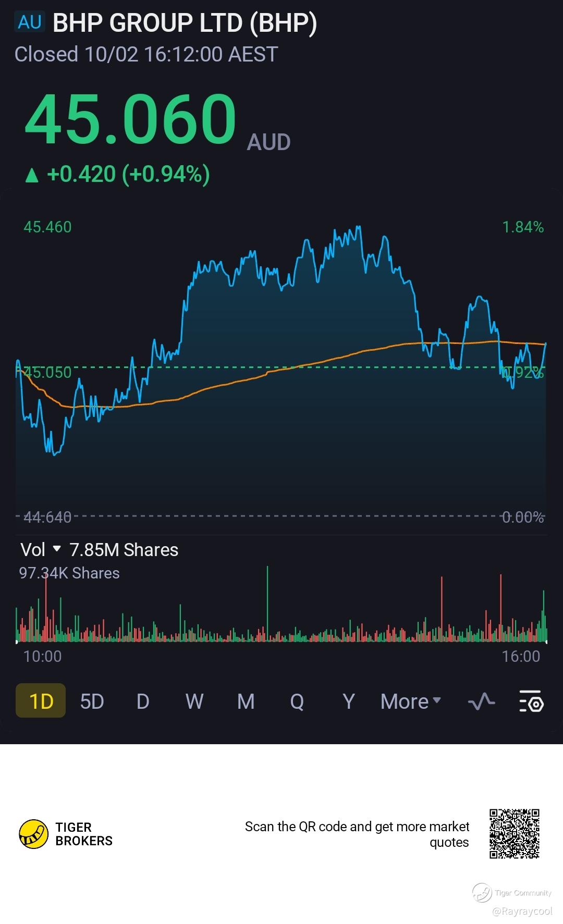The width and height of the screenshot is (563, 924).
Task: Tap the Tiger Brokers logo
Action: pos(66,834)
